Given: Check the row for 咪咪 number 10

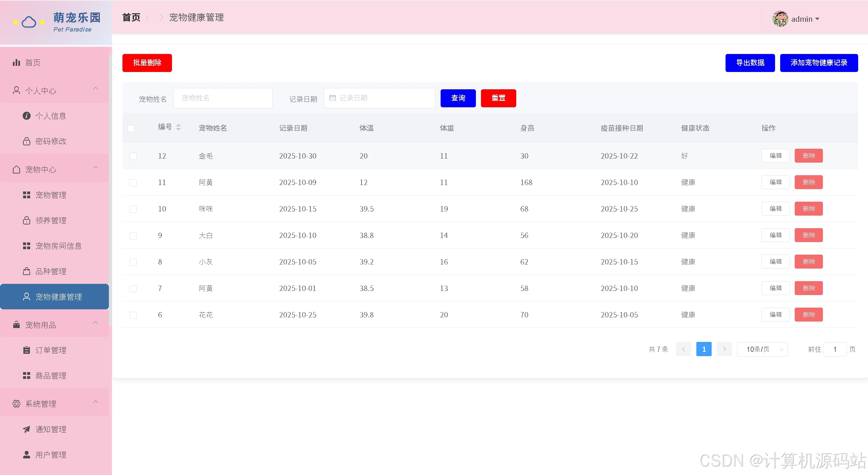Looking at the screenshot, I should coord(133,209).
